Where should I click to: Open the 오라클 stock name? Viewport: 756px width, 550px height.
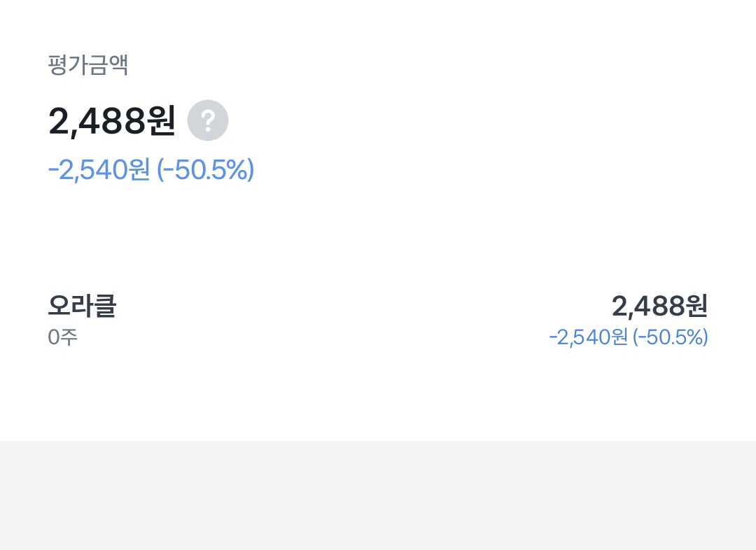pyautogui.click(x=82, y=306)
